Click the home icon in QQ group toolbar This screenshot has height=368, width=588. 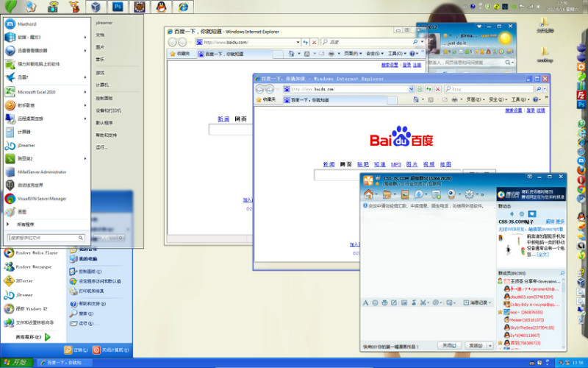(x=368, y=194)
